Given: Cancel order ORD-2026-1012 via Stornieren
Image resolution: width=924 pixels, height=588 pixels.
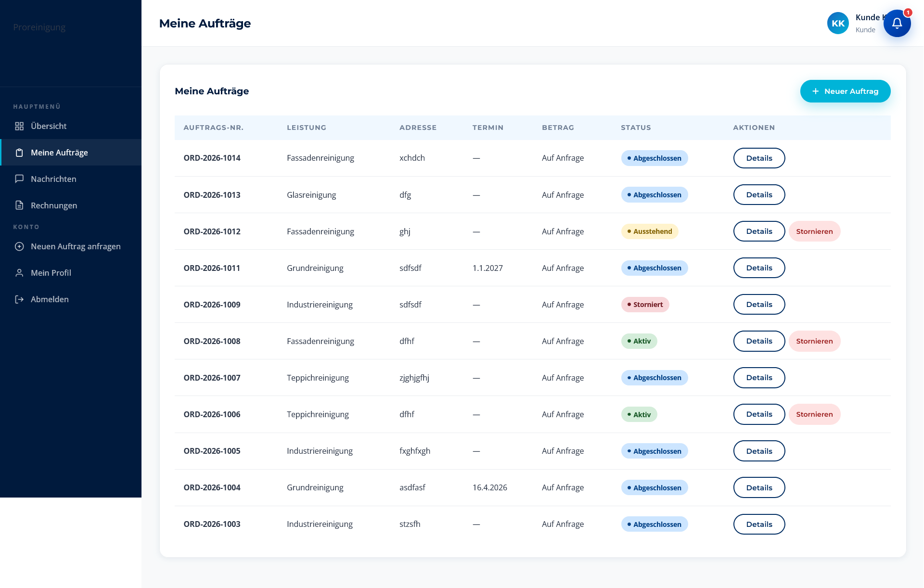Looking at the screenshot, I should (814, 231).
